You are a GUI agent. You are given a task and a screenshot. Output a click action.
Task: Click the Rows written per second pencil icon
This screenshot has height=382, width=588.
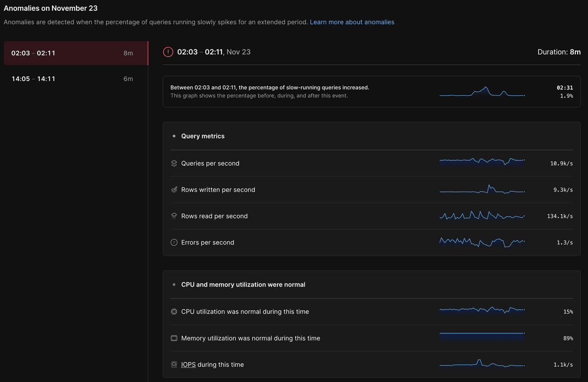174,190
